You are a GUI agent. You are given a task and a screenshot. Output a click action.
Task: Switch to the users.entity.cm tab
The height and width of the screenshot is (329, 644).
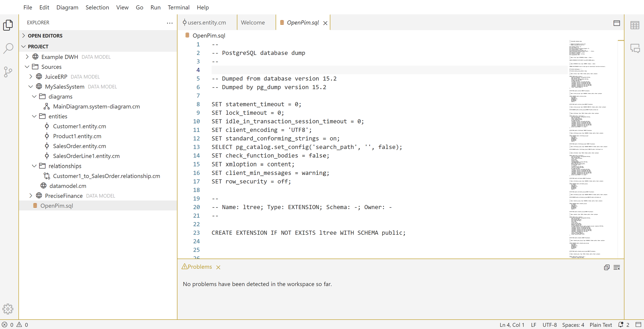[207, 23]
